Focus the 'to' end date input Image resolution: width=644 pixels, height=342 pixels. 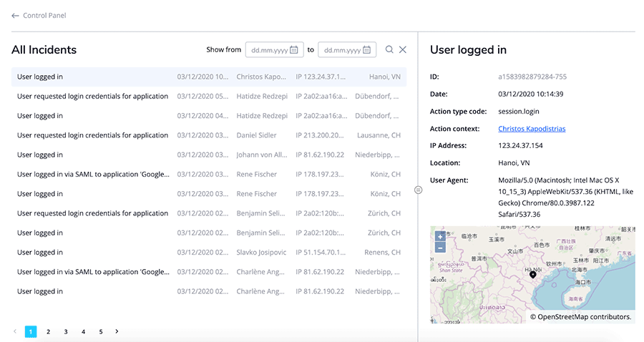click(342, 50)
